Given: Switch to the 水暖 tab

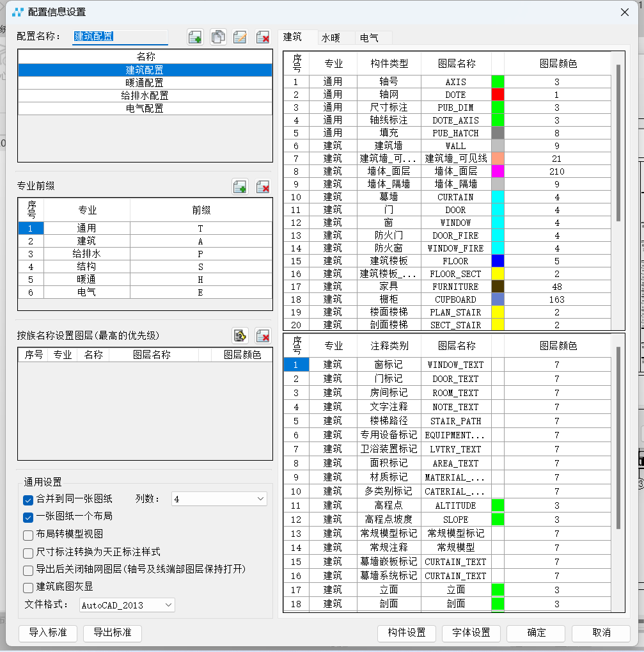Looking at the screenshot, I should point(331,38).
